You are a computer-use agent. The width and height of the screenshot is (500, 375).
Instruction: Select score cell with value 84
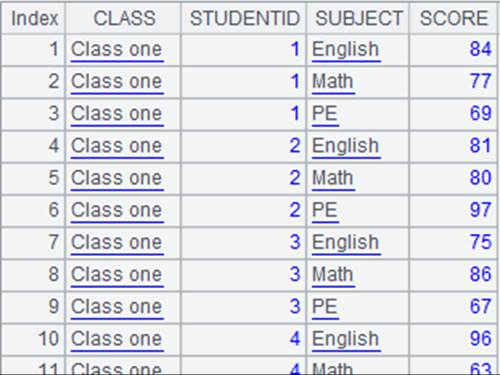pyautogui.click(x=453, y=49)
